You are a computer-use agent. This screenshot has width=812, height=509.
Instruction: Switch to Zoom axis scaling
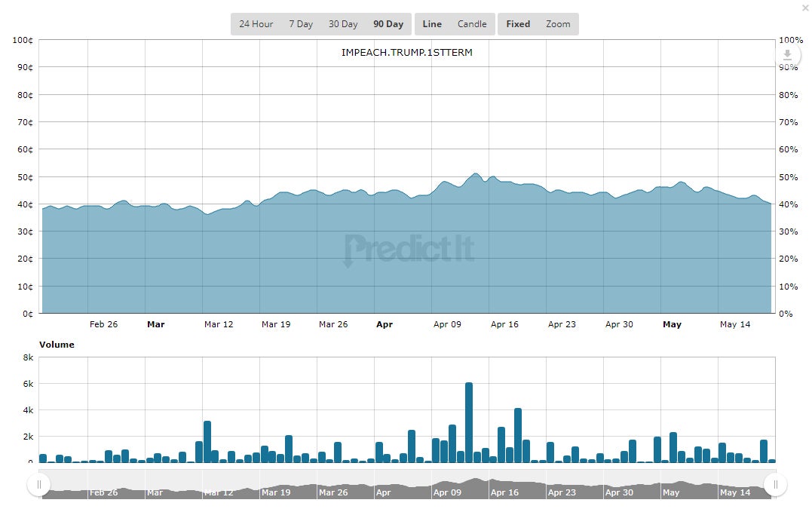(x=558, y=24)
